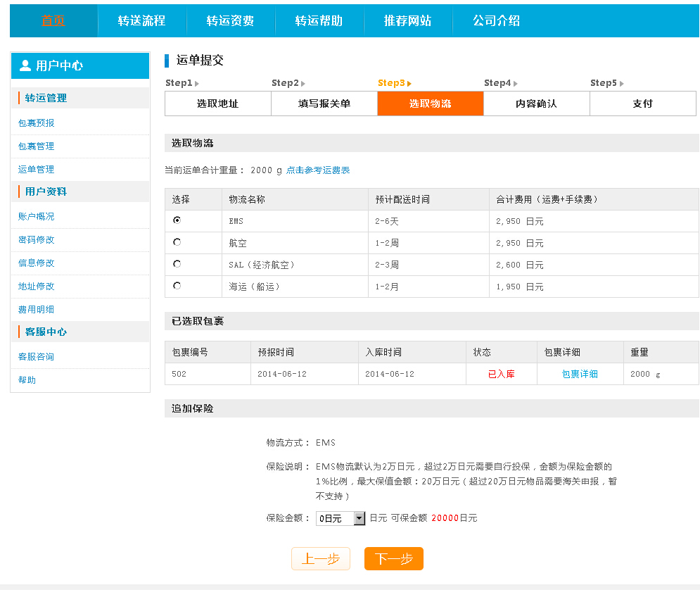Switch to the Step1 选取地址 tab
Image resolution: width=700 pixels, height=590 pixels.
(x=217, y=103)
